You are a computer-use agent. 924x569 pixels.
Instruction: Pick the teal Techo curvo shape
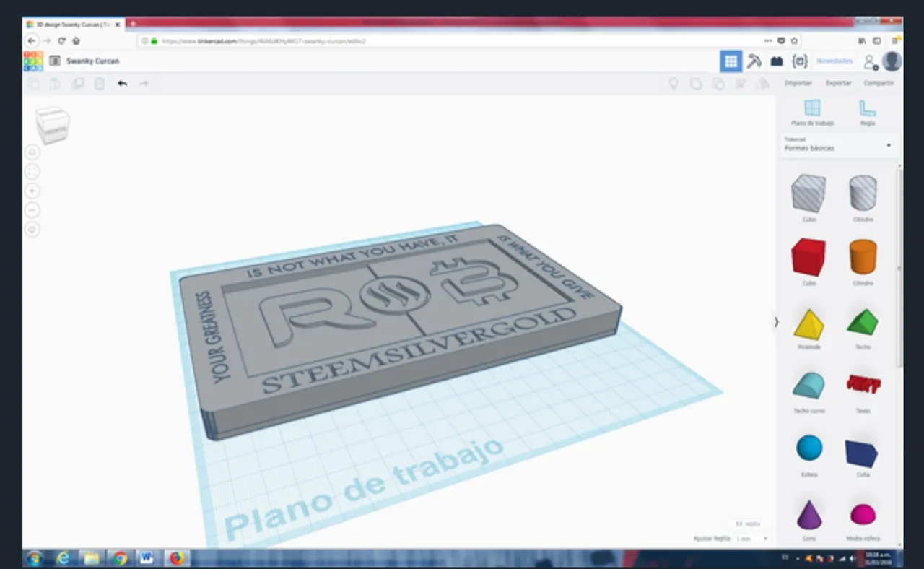[808, 386]
